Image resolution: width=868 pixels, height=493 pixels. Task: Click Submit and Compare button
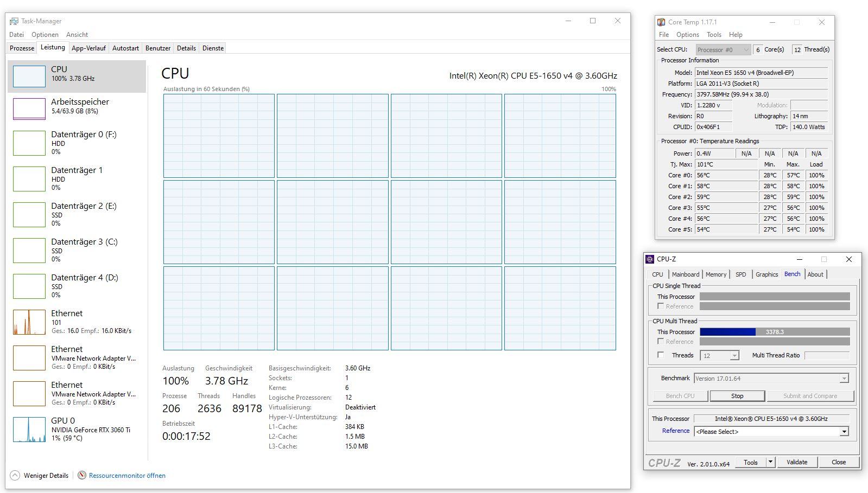[810, 396]
